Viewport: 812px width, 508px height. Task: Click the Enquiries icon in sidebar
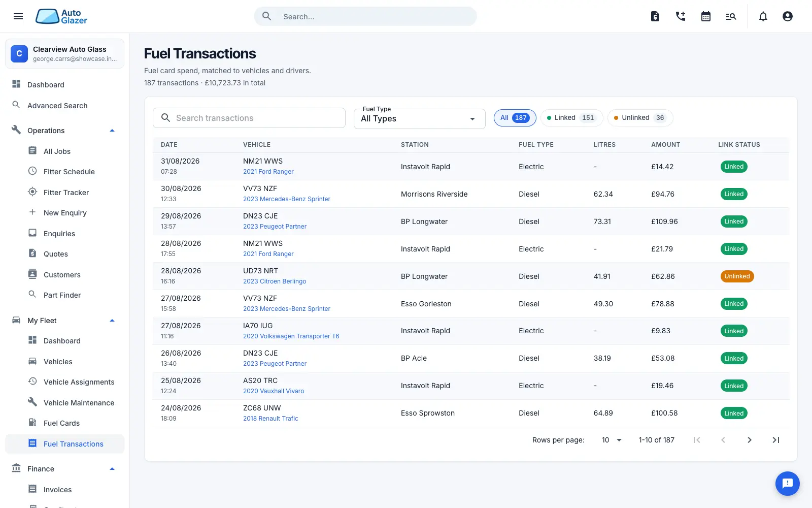(x=32, y=233)
